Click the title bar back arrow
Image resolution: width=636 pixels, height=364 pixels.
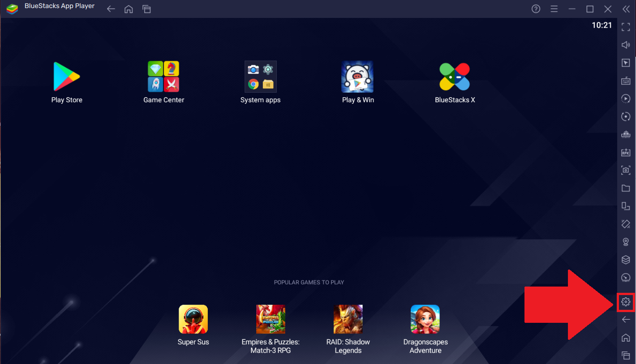click(111, 9)
